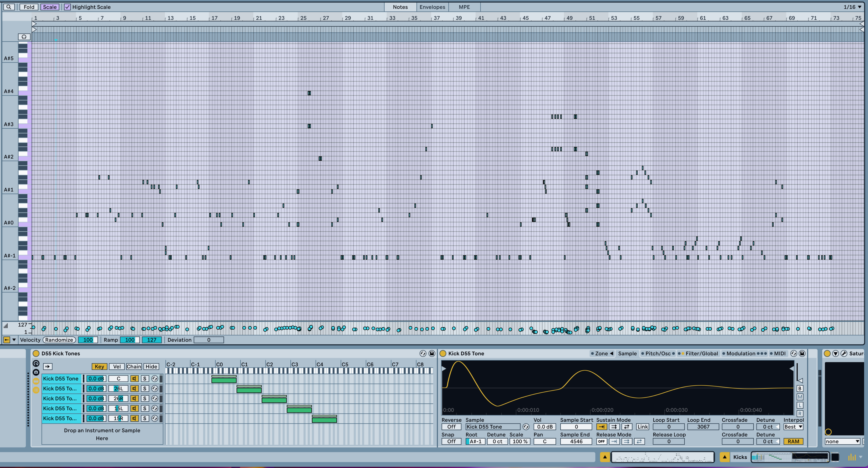This screenshot has width=868, height=468.
Task: Click the Sample End 4546 field
Action: (576, 442)
